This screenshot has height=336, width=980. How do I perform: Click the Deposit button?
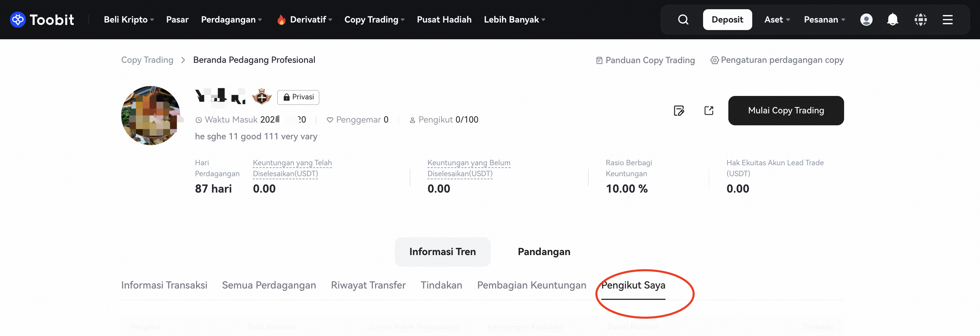(727, 19)
